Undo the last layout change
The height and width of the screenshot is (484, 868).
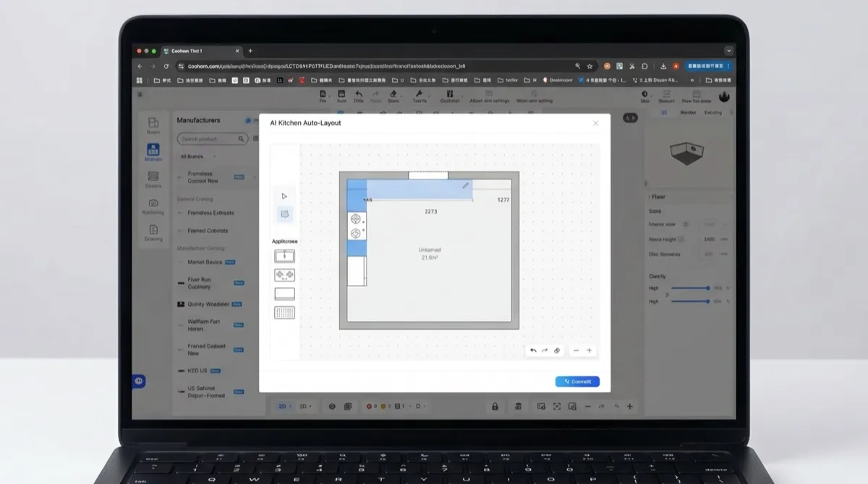(533, 350)
